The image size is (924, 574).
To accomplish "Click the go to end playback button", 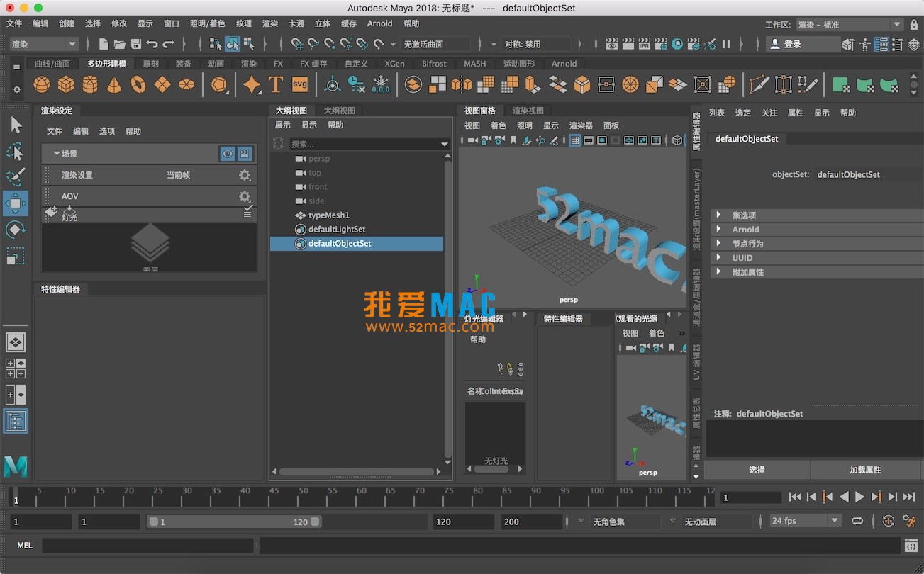I will click(x=909, y=497).
